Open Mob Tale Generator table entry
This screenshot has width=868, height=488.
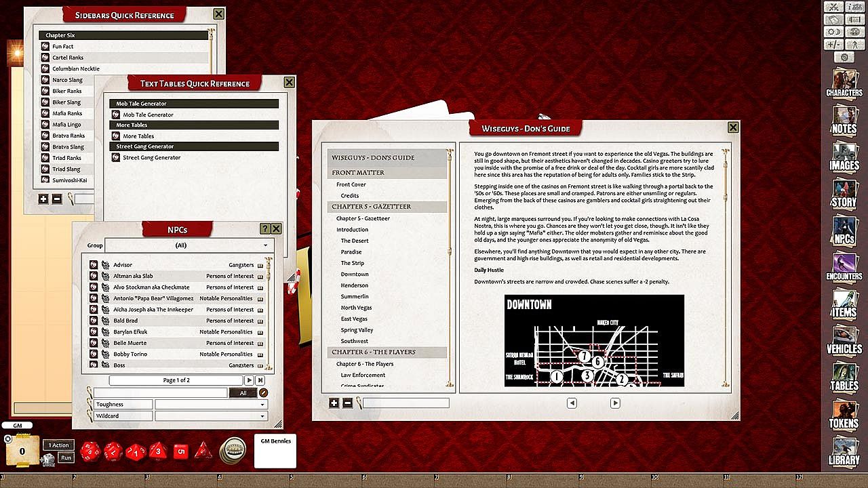click(x=148, y=115)
